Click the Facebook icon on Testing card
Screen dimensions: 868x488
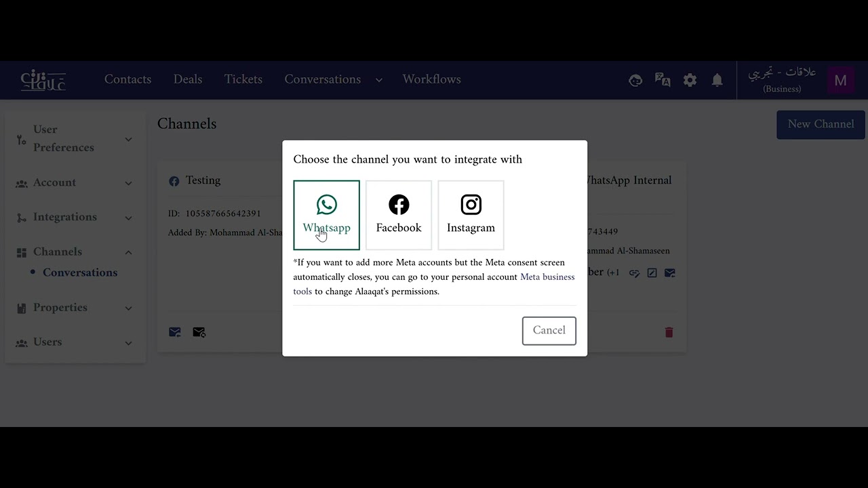(x=174, y=181)
